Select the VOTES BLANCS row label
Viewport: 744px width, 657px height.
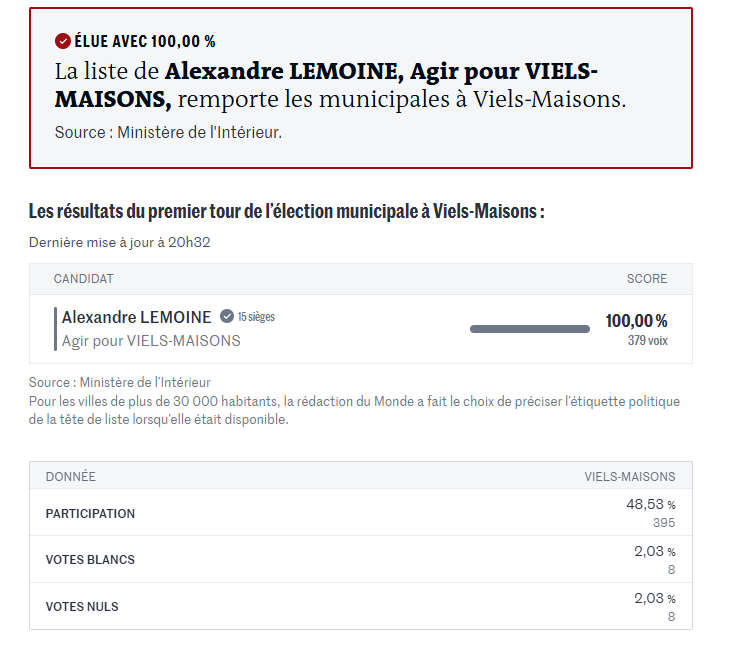90,560
